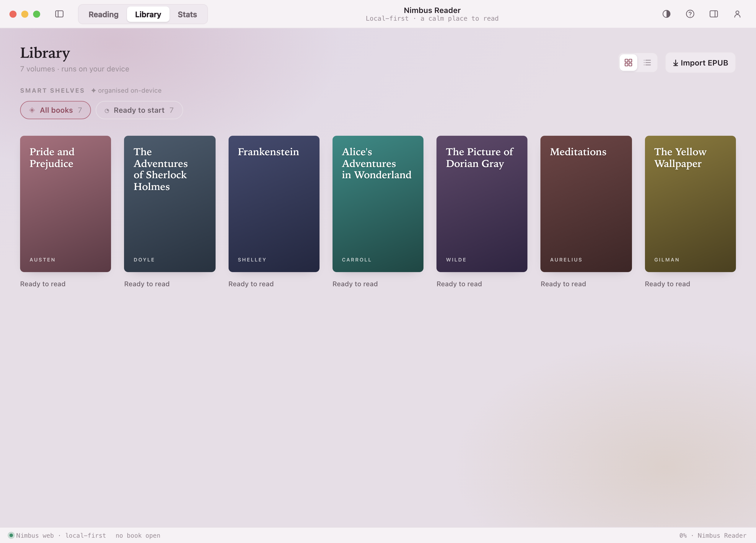This screenshot has width=756, height=543.
Task: Open The Yellow Wallpaper cover
Action: coord(690,204)
